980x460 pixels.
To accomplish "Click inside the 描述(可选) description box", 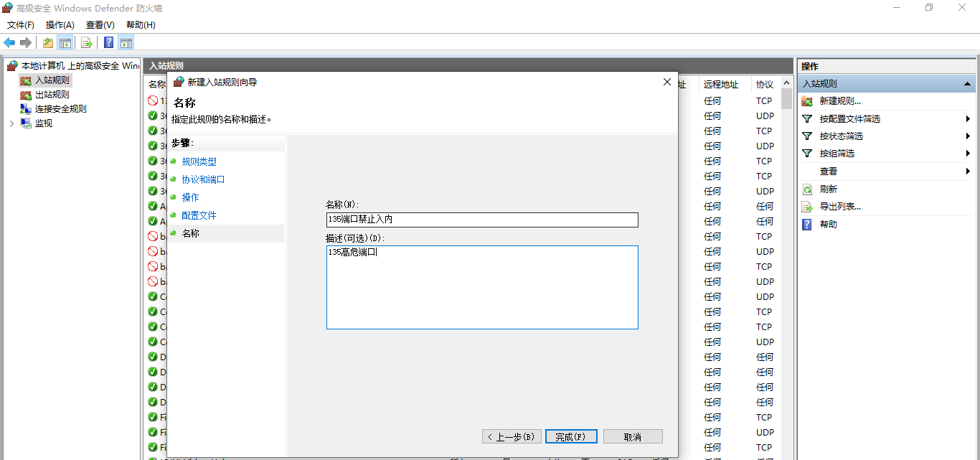I will click(x=482, y=287).
